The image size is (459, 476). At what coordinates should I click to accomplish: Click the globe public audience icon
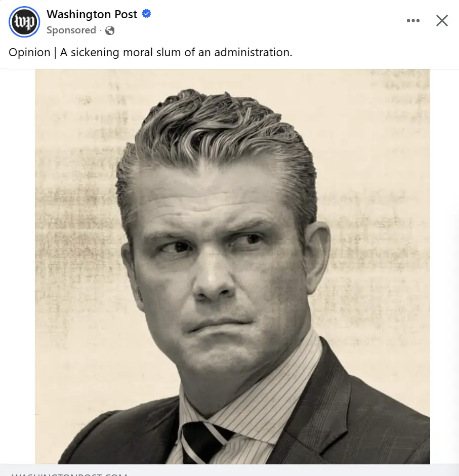click(x=110, y=30)
